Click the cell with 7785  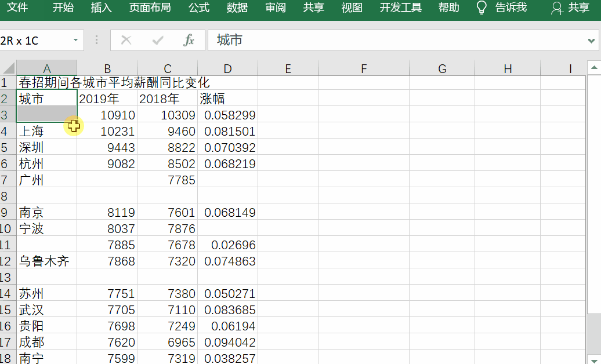tap(168, 179)
